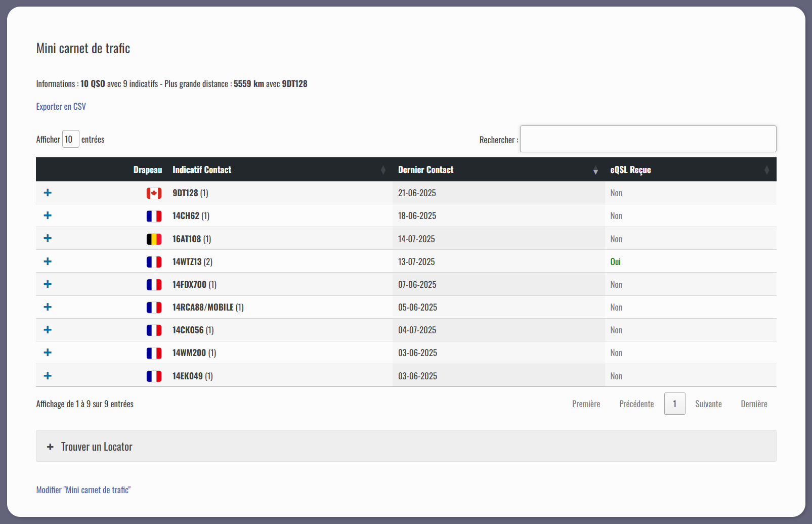The width and height of the screenshot is (812, 524).
Task: Click the Belgian flag next to 16AT108
Action: (x=154, y=239)
